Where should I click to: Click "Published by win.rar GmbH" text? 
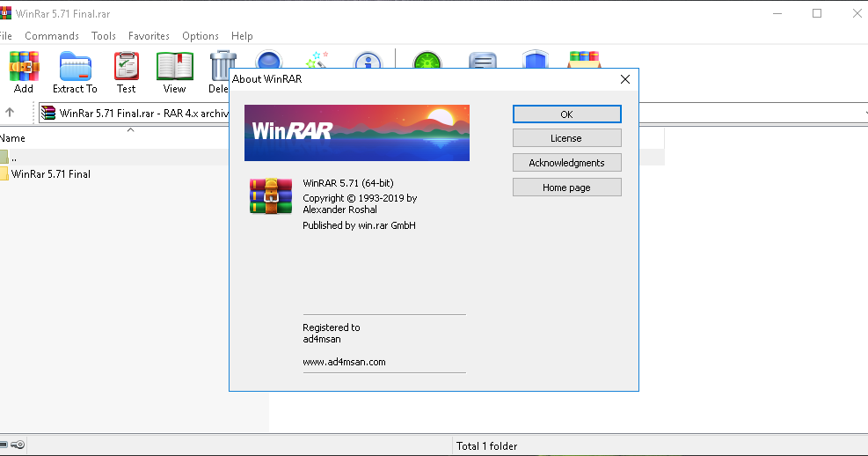click(x=360, y=225)
